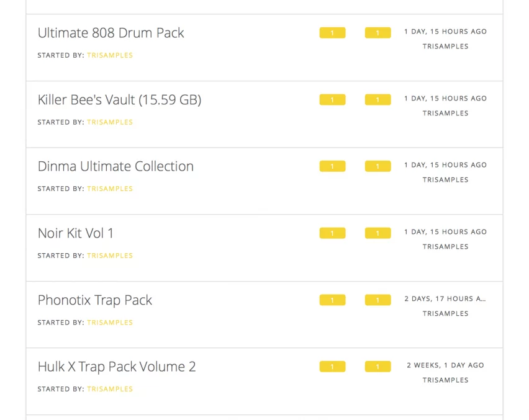Click the yellow Trisamples author link under Dinma Ultimate Collection
Image resolution: width=529 pixels, height=420 pixels.
110,189
